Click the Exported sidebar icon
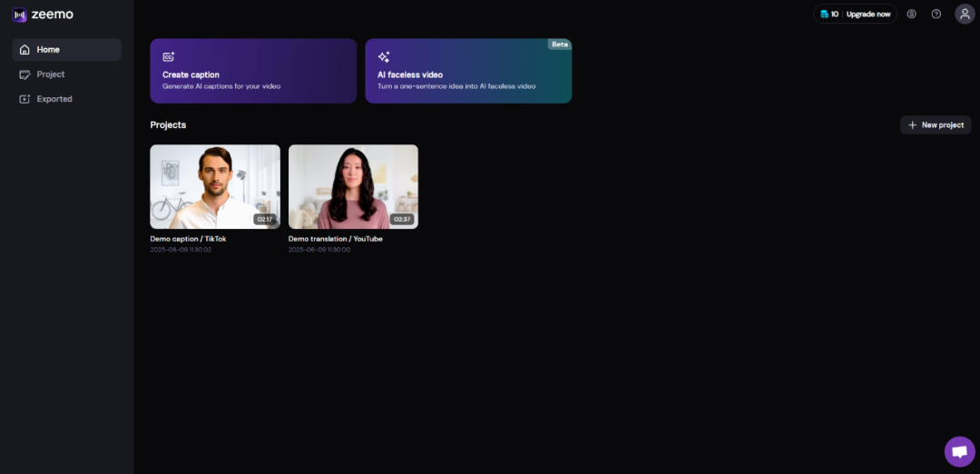This screenshot has width=980, height=474. (x=24, y=99)
